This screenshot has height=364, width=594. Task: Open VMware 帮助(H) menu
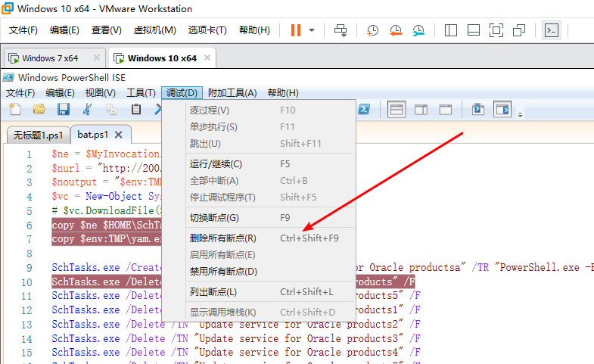pyautogui.click(x=254, y=30)
